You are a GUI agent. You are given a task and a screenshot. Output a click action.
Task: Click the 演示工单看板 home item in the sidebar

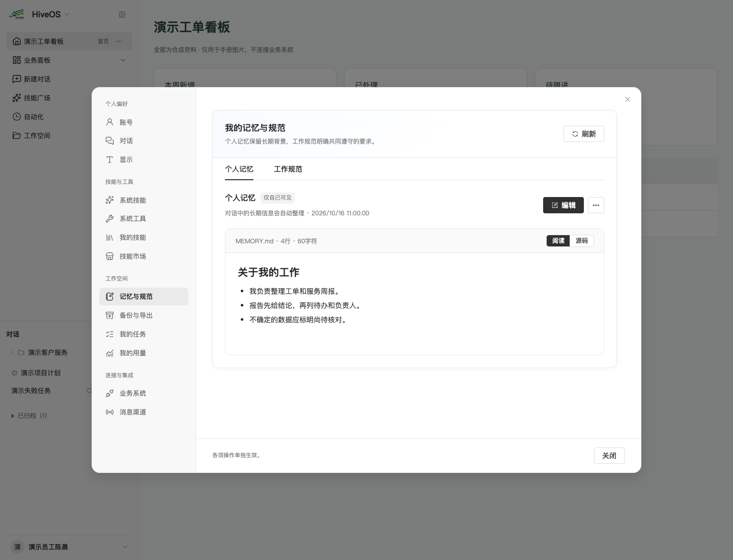coord(69,41)
